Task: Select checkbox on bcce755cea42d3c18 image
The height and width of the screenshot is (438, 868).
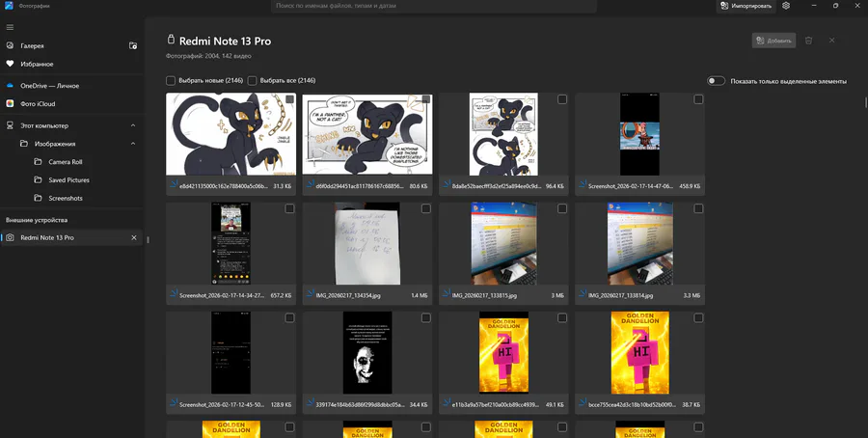Action: pyautogui.click(x=698, y=317)
